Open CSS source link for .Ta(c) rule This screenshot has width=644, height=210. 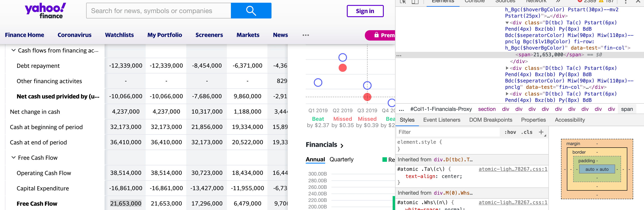(513, 169)
